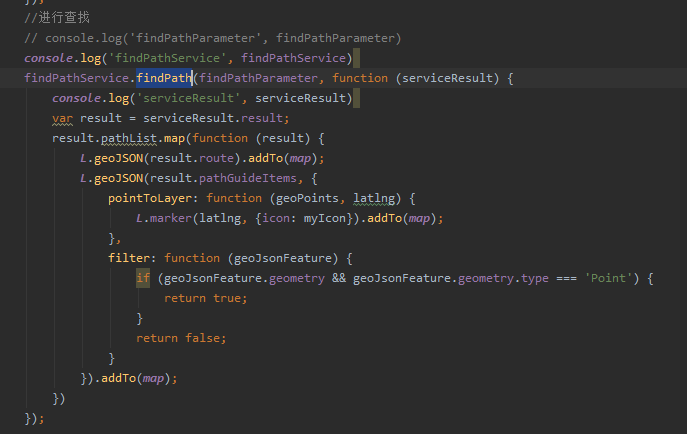Image resolution: width=687 pixels, height=434 pixels.
Task: Click the 'type' property after geometry
Action: click(535, 278)
